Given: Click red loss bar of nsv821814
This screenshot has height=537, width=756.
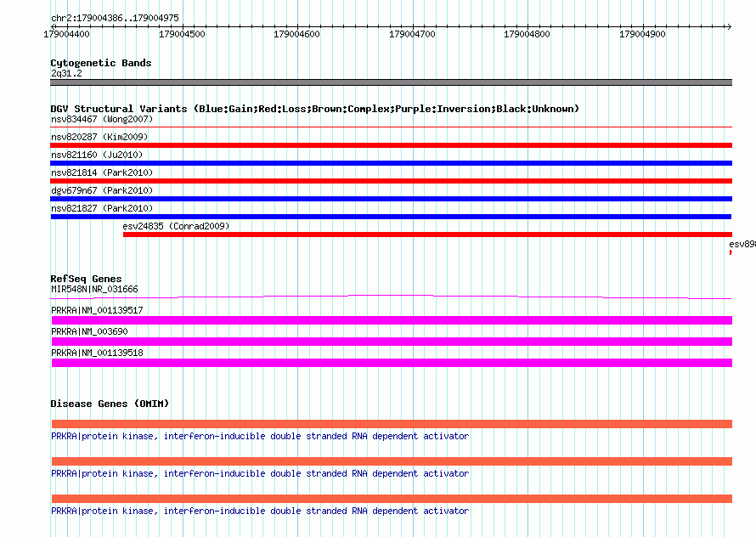Looking at the screenshot, I should (x=391, y=181).
